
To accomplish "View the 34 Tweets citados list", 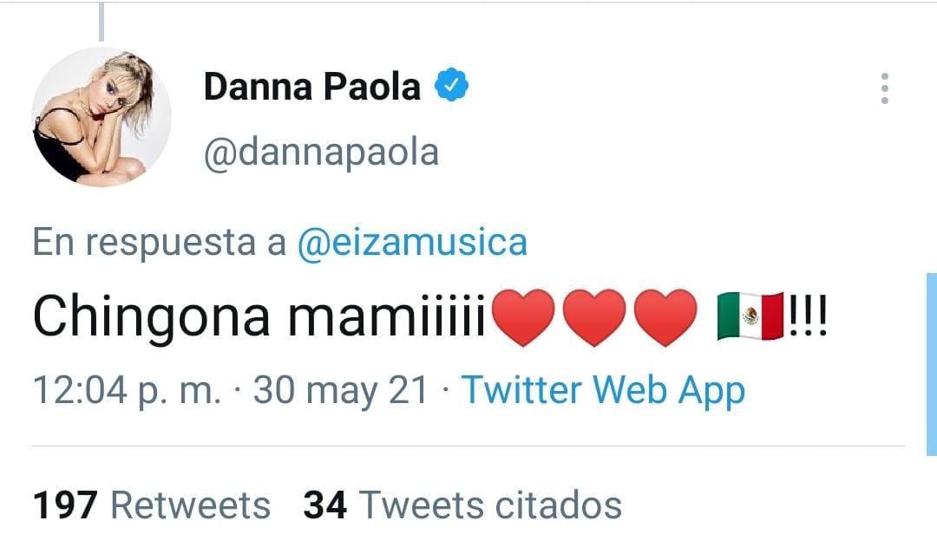I will click(x=462, y=505).
